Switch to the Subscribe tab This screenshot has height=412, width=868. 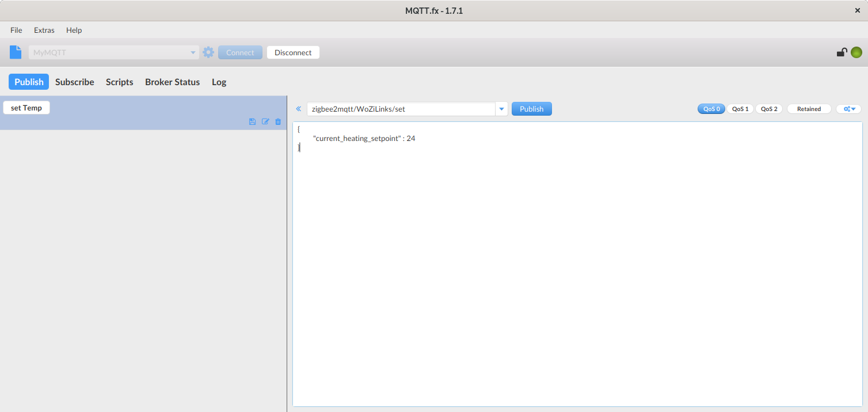(x=75, y=82)
